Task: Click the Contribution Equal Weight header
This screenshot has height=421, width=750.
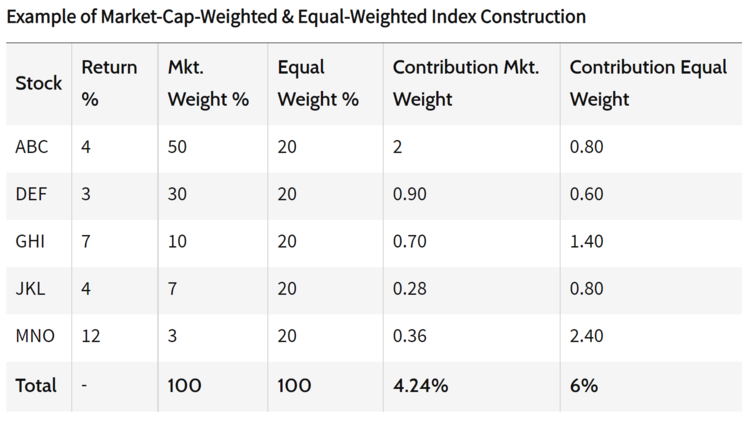Action: click(x=634, y=84)
